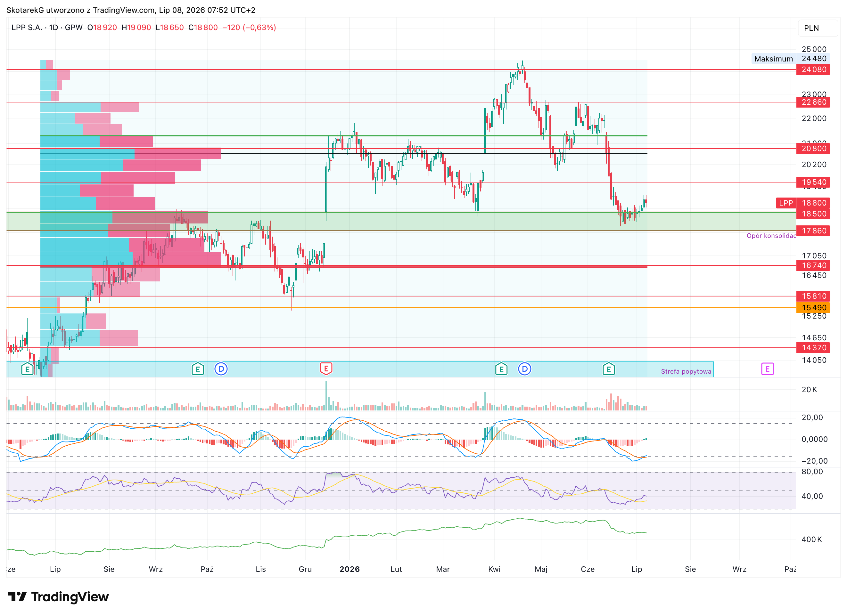Select the red 16 740 price line label

coord(813,265)
